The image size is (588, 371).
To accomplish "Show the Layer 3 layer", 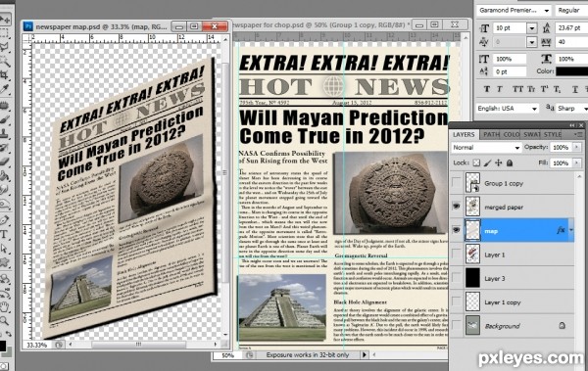I will tap(456, 278).
